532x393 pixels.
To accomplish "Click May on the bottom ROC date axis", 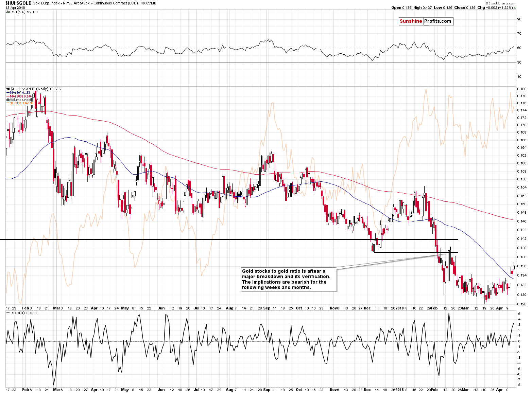I will [125, 390].
